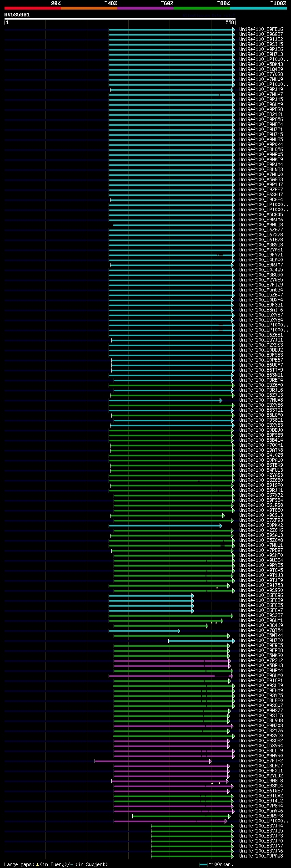This screenshot has height=868, width=291.
Task: Open hit UniRef100_B9IJE2
Action: pyautogui.click(x=261, y=39)
